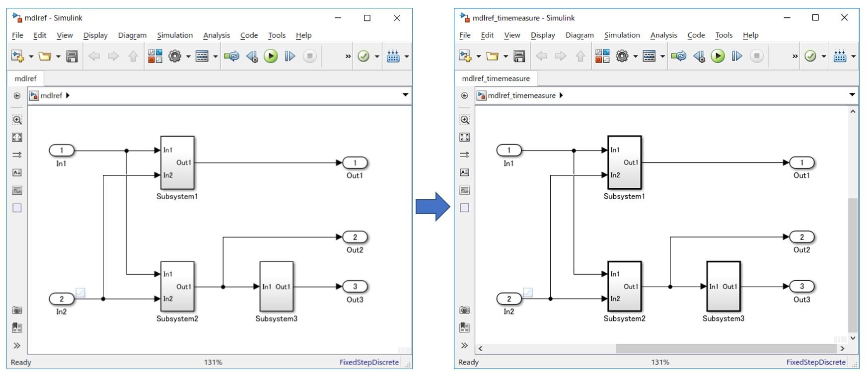Open Build Model dropdown arrow in mdlref window
This screenshot has width=868, height=379.
click(407, 57)
